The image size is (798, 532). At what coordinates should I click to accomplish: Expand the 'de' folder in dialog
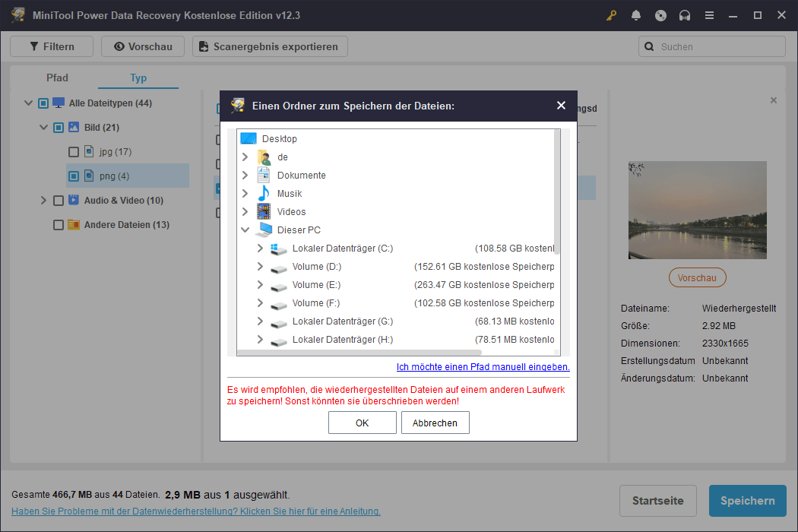pyautogui.click(x=245, y=157)
